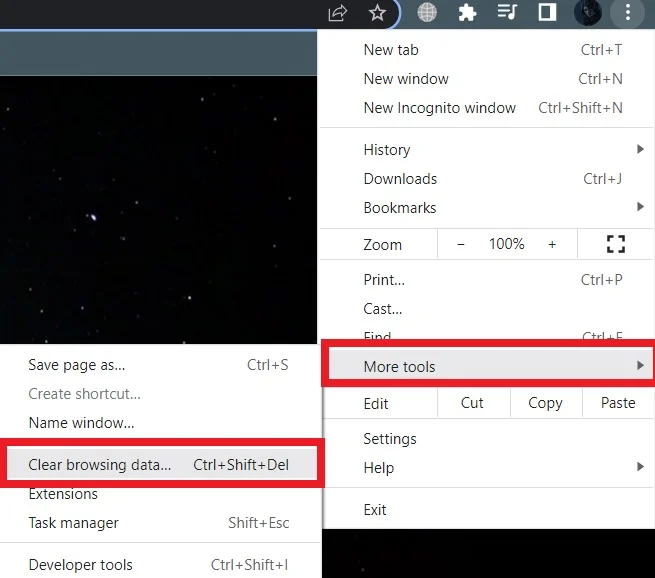Expand the Help submenu
655x578 pixels.
tap(487, 468)
